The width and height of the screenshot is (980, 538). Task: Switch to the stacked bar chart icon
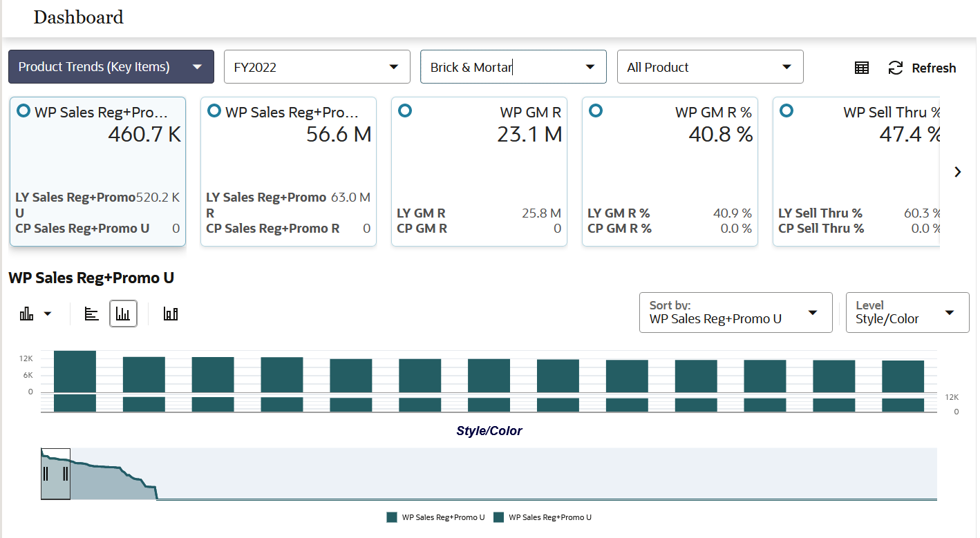coord(170,313)
